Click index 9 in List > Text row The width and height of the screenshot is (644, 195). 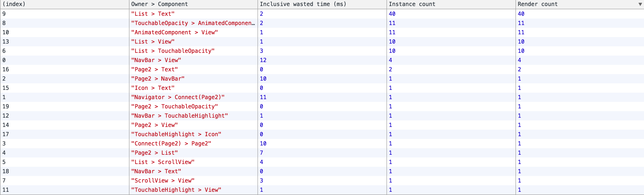pyautogui.click(x=4, y=14)
